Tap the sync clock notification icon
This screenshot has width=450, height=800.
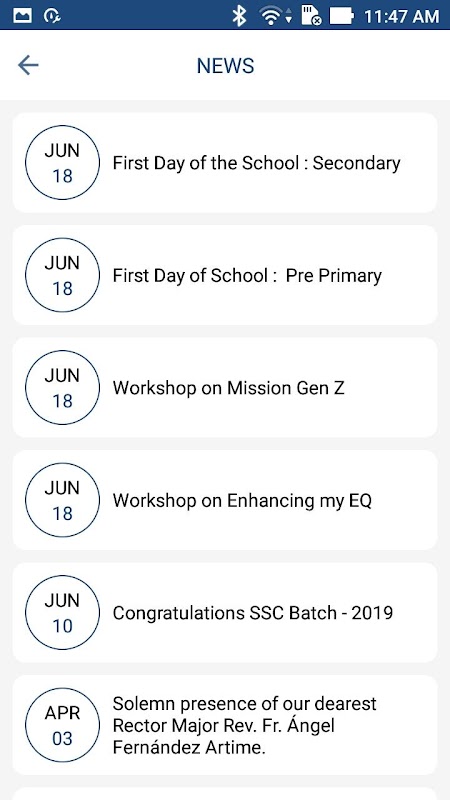click(x=52, y=15)
